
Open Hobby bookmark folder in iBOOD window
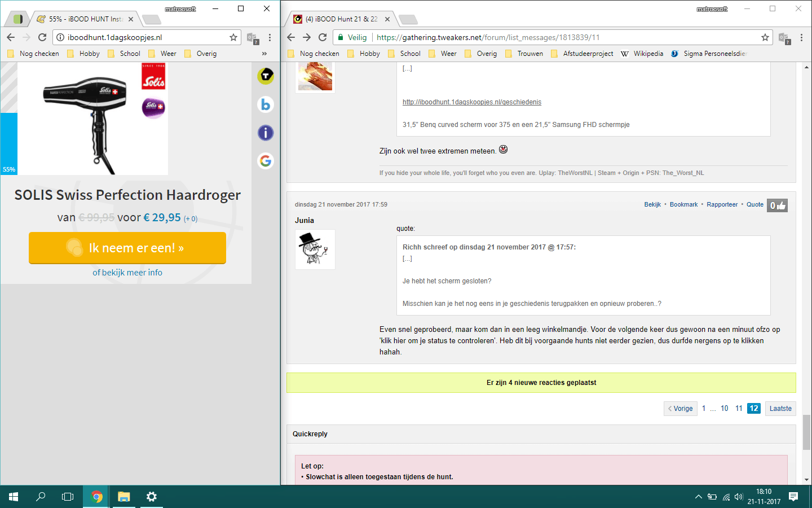(x=83, y=54)
